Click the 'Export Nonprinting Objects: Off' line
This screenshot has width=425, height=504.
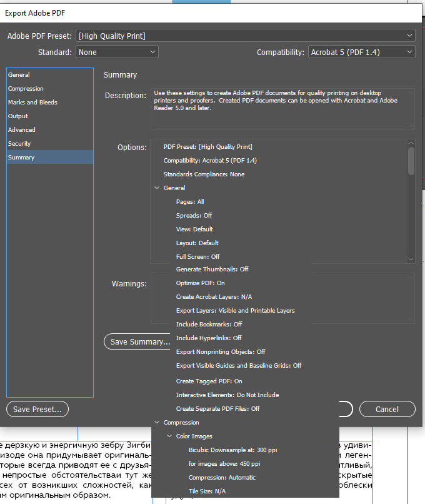[221, 352]
